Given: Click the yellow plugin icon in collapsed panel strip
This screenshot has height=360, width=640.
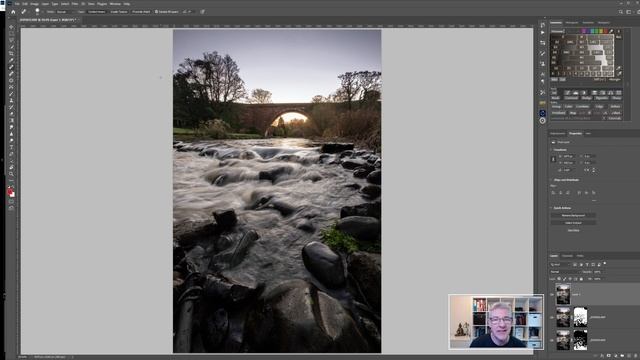Looking at the screenshot, I should (x=542, y=103).
